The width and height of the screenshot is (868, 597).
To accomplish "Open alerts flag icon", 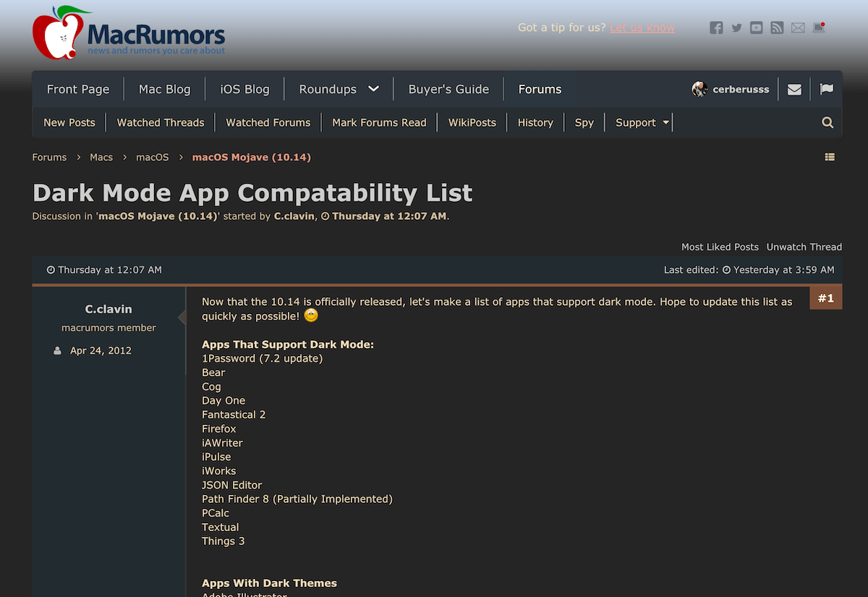I will 826,89.
